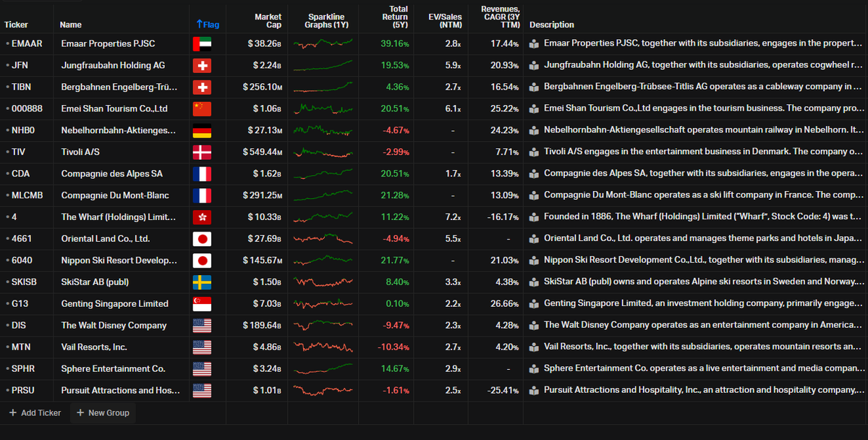Sort by the Ticker column header
The width and height of the screenshot is (868, 440).
16,25
